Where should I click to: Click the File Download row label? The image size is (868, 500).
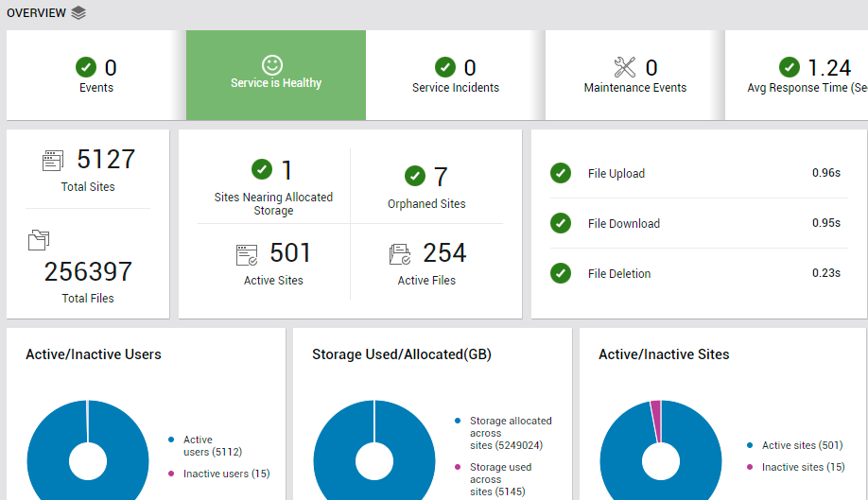[x=624, y=223]
